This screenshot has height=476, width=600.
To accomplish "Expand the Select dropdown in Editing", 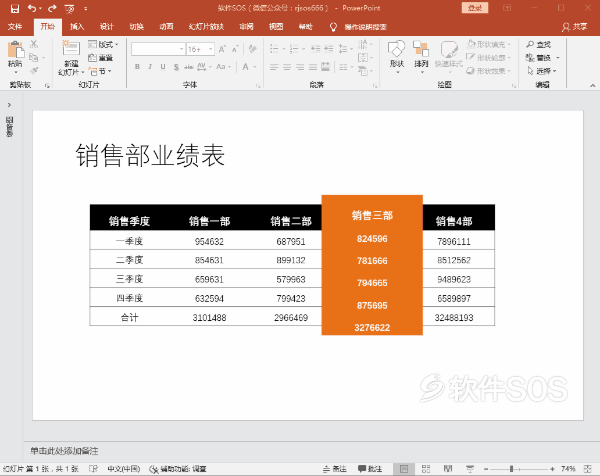I will [x=542, y=71].
